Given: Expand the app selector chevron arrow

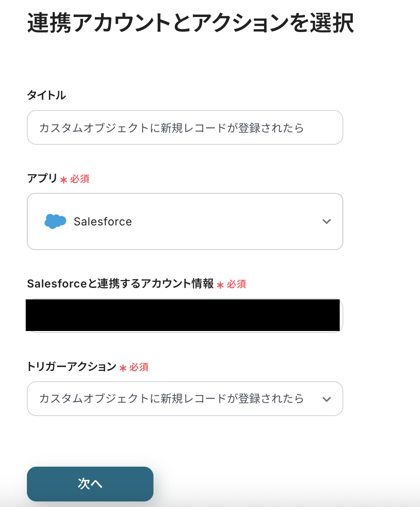Looking at the screenshot, I should tap(326, 221).
